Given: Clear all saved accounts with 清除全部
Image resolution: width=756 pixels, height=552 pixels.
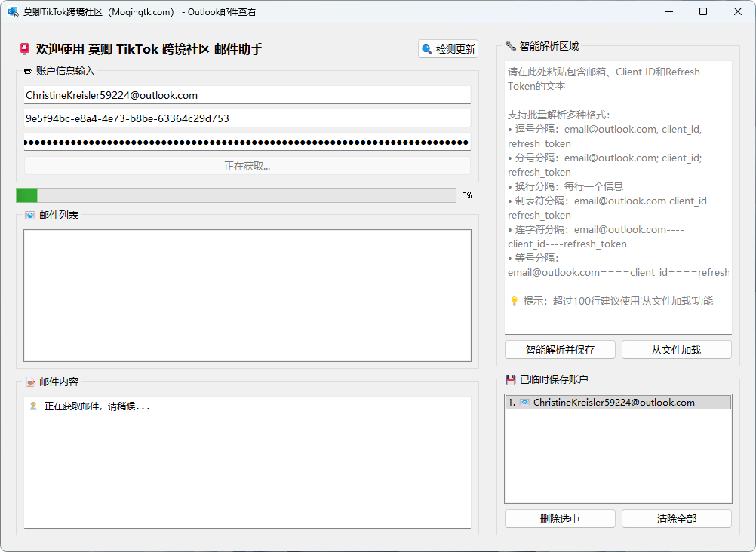Looking at the screenshot, I should tap(676, 518).
